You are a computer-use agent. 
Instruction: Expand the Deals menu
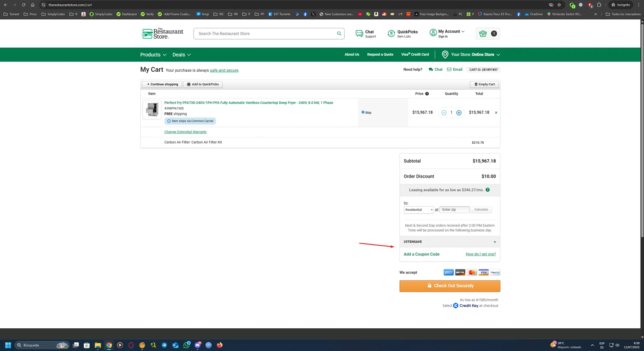click(x=182, y=54)
